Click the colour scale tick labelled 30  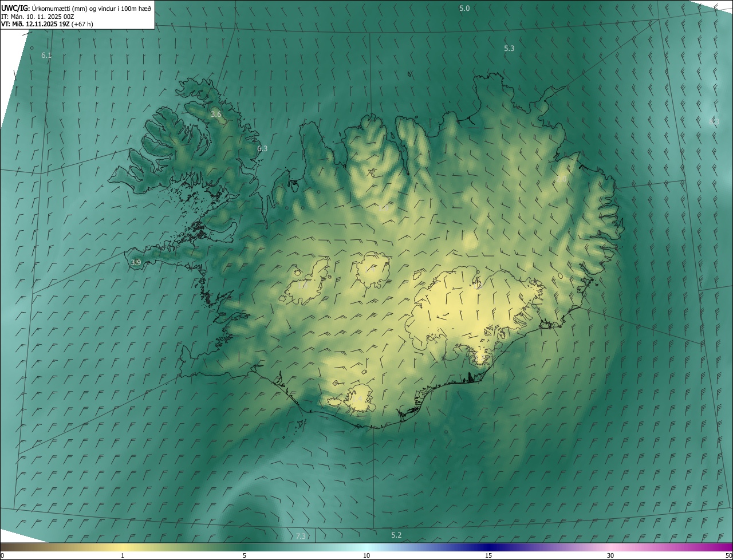coord(610,555)
